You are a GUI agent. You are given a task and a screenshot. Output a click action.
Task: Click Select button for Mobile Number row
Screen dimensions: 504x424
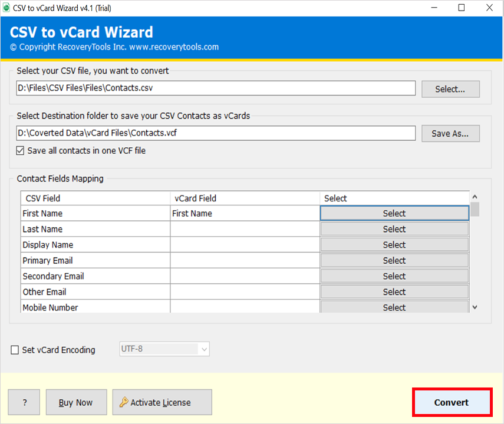tap(394, 307)
